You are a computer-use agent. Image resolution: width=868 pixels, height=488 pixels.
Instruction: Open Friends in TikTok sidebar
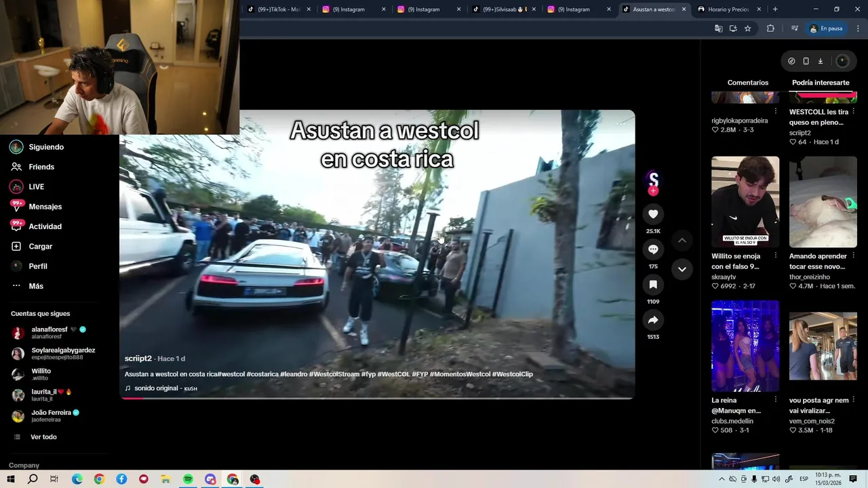pos(41,167)
